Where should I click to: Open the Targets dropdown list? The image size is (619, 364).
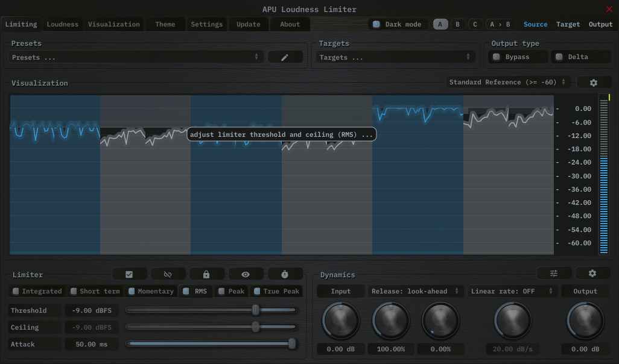tap(395, 57)
